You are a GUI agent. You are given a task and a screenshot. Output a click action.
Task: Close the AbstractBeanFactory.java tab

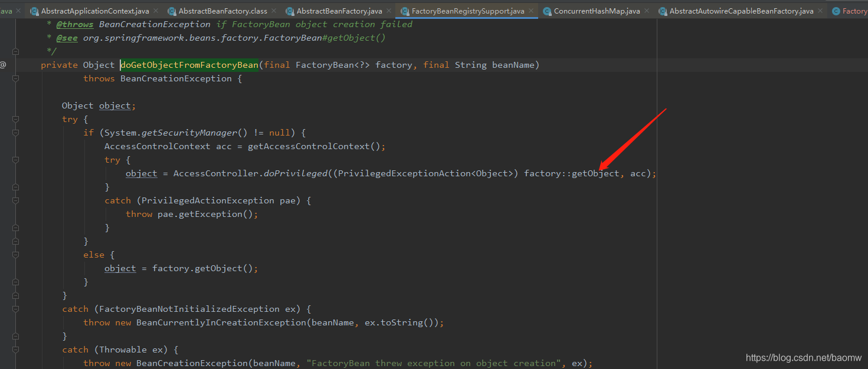(x=388, y=11)
